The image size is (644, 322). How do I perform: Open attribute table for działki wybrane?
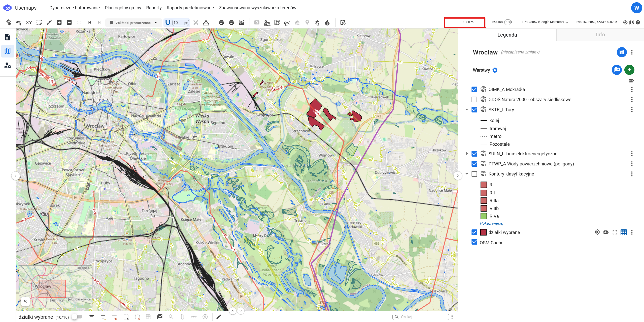[624, 232]
